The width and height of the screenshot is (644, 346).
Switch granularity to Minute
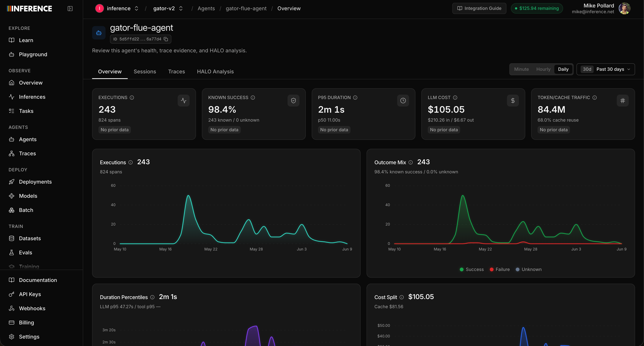pyautogui.click(x=521, y=69)
